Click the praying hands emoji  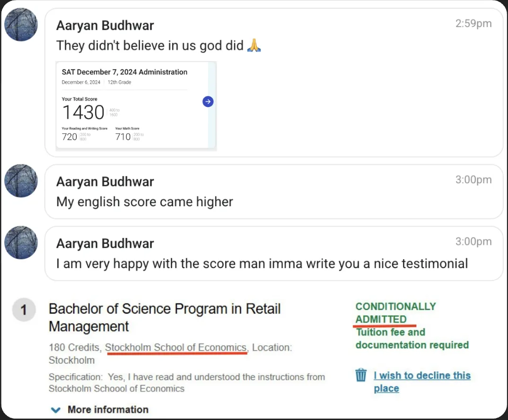254,45
